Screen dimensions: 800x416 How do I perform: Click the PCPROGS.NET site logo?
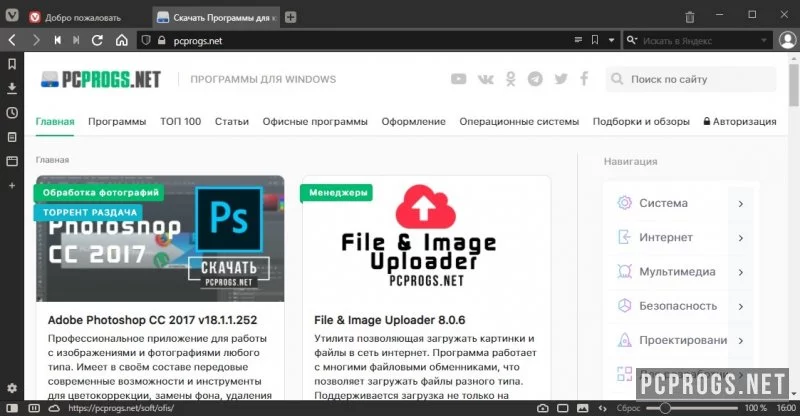pos(101,79)
